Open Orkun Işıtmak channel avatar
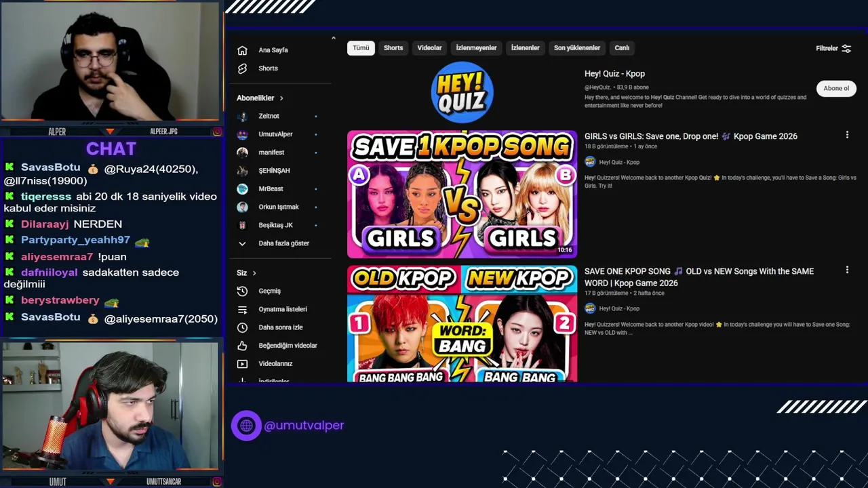The image size is (868, 488). [x=242, y=207]
